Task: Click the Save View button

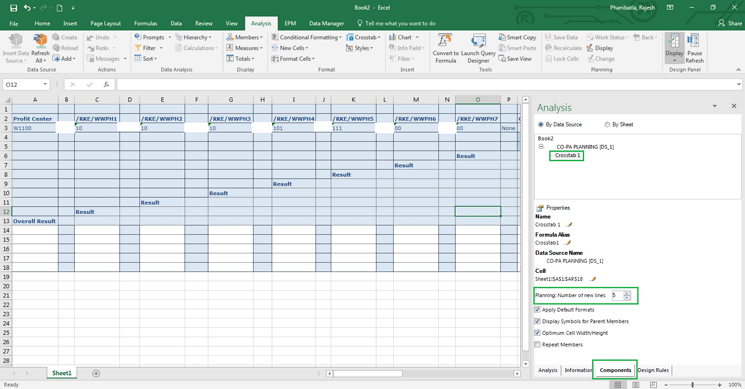Action: (x=515, y=58)
